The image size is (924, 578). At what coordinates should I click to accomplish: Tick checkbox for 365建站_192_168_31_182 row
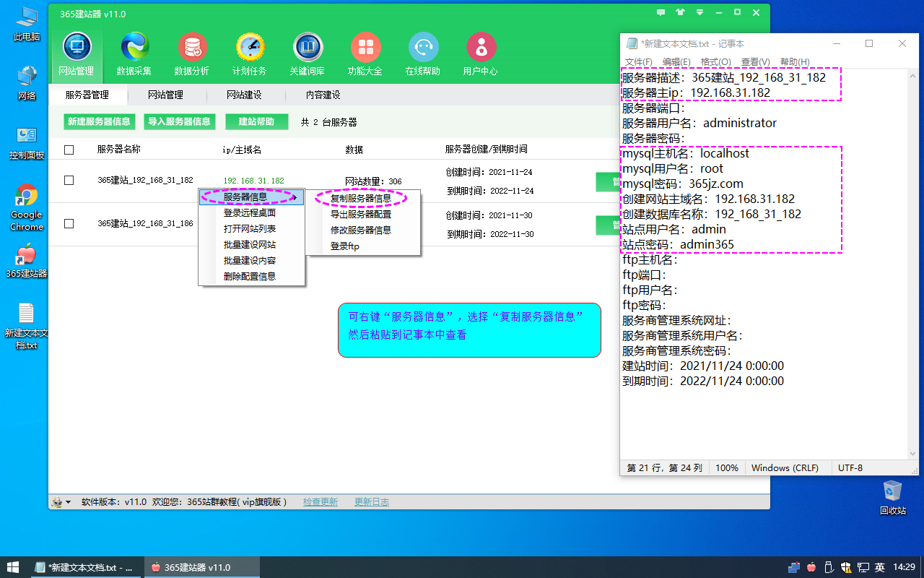[x=69, y=180]
